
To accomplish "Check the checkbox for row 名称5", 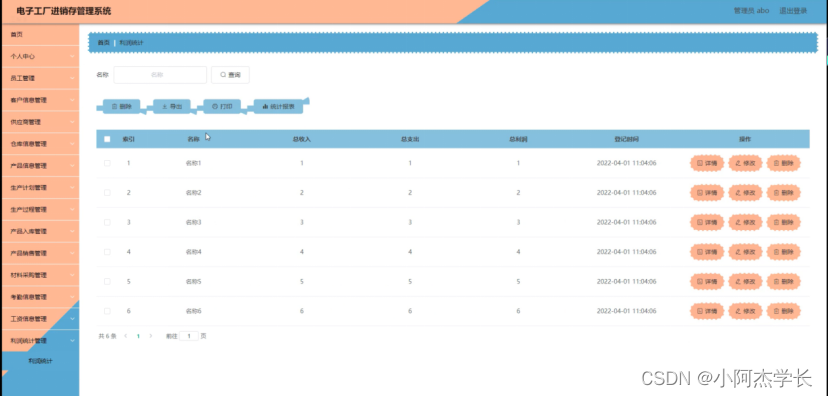I will (x=107, y=281).
